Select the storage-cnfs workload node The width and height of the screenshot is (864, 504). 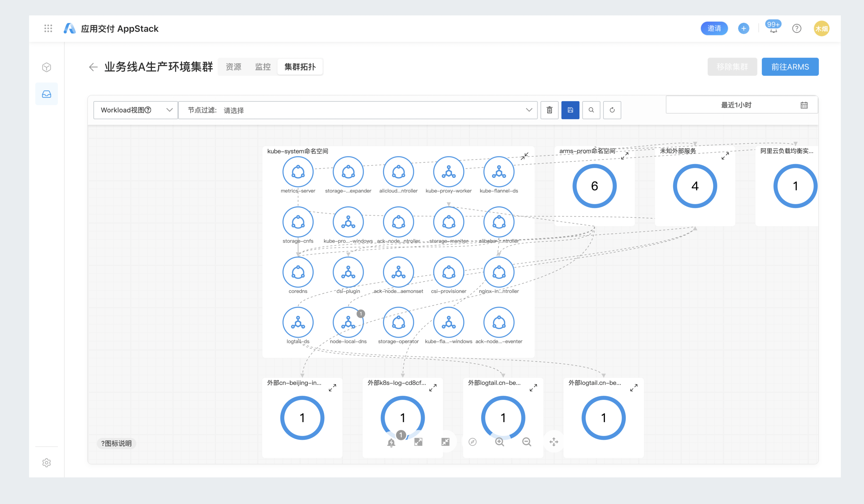pos(298,222)
